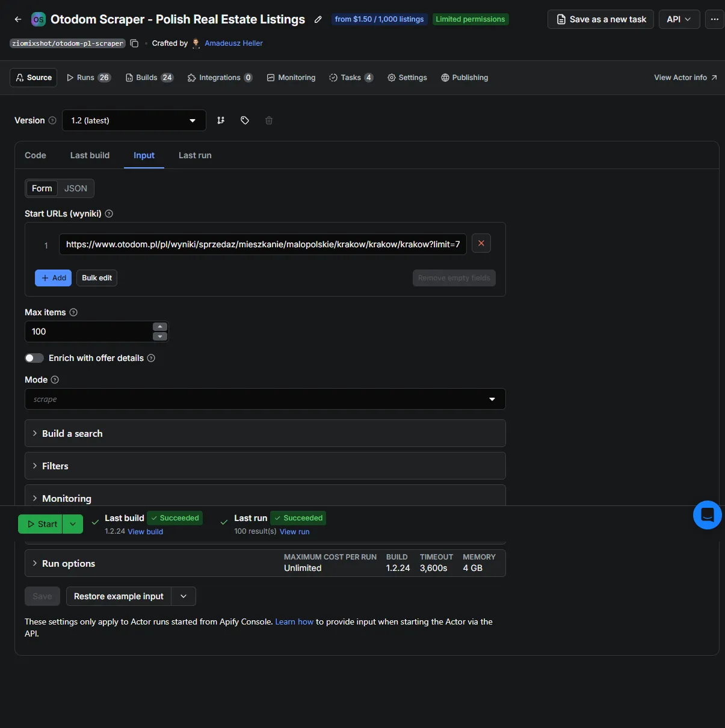Image resolution: width=725 pixels, height=728 pixels.
Task: Open the Source tab
Action: tap(34, 78)
